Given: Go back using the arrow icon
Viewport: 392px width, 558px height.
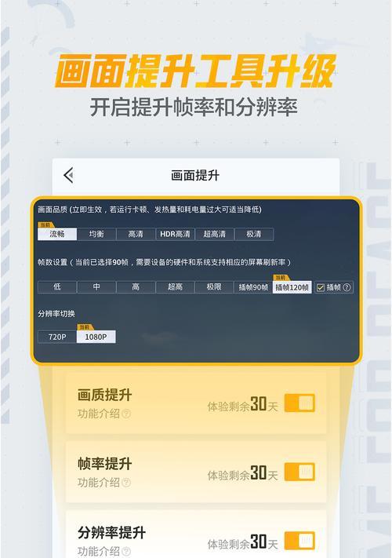Looking at the screenshot, I should pyautogui.click(x=68, y=175).
